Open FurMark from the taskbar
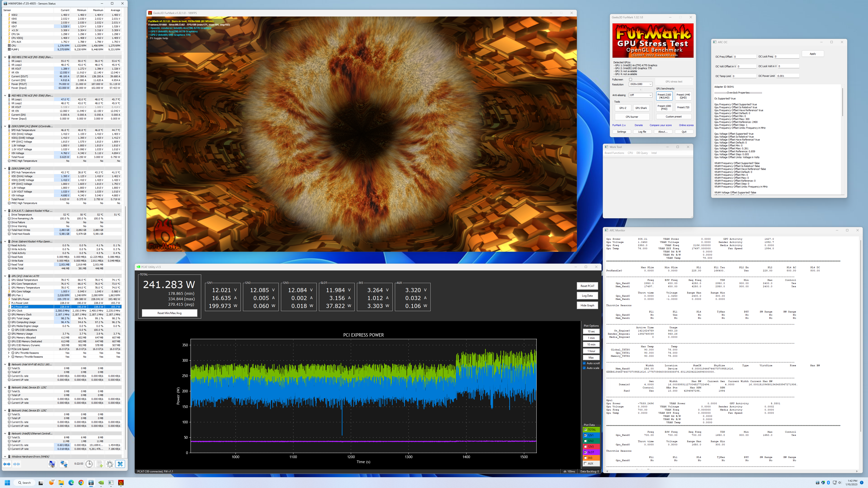 121,483
